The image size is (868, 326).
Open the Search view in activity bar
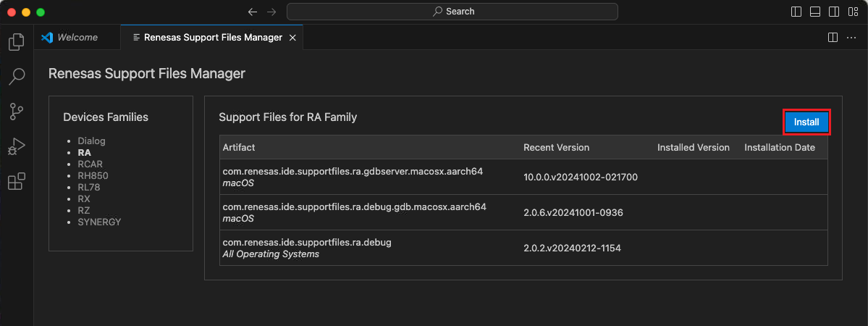point(17,77)
